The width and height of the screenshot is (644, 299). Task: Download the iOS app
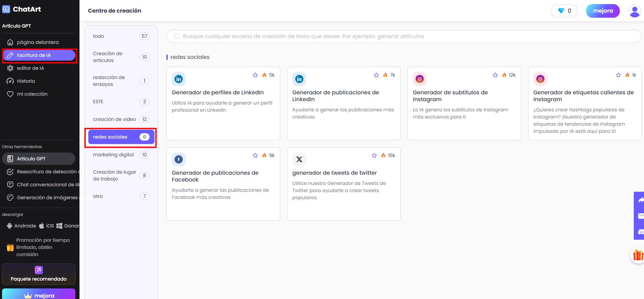46,226
